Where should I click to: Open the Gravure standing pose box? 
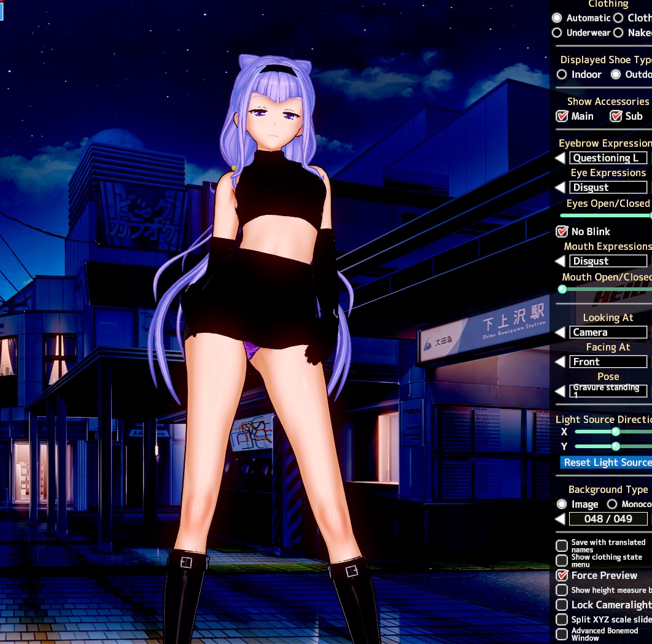point(608,391)
